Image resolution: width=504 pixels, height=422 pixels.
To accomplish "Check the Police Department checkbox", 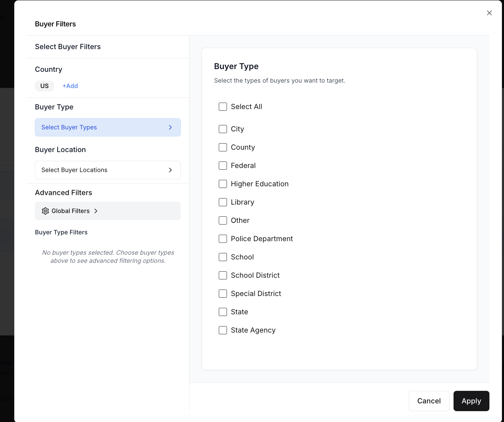I will click(223, 239).
